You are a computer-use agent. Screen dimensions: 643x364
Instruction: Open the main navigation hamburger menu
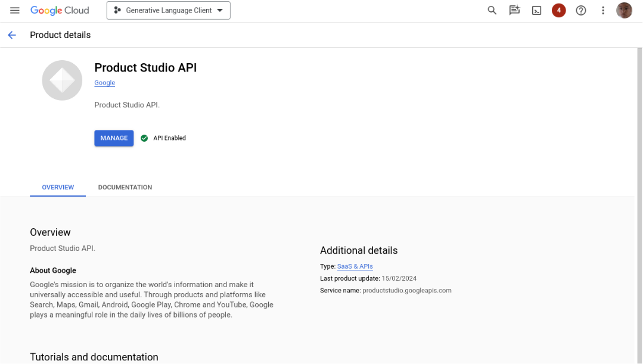point(15,11)
